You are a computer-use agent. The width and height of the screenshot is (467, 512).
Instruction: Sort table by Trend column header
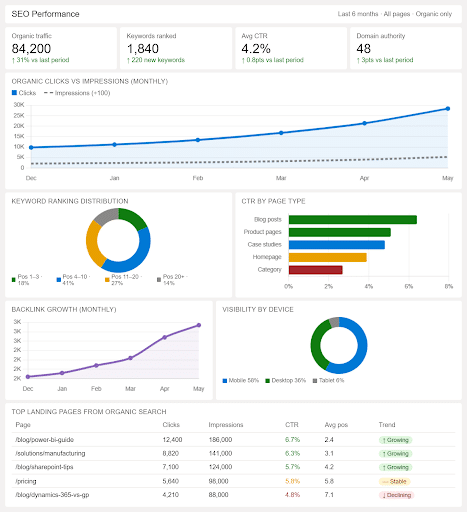pos(387,425)
